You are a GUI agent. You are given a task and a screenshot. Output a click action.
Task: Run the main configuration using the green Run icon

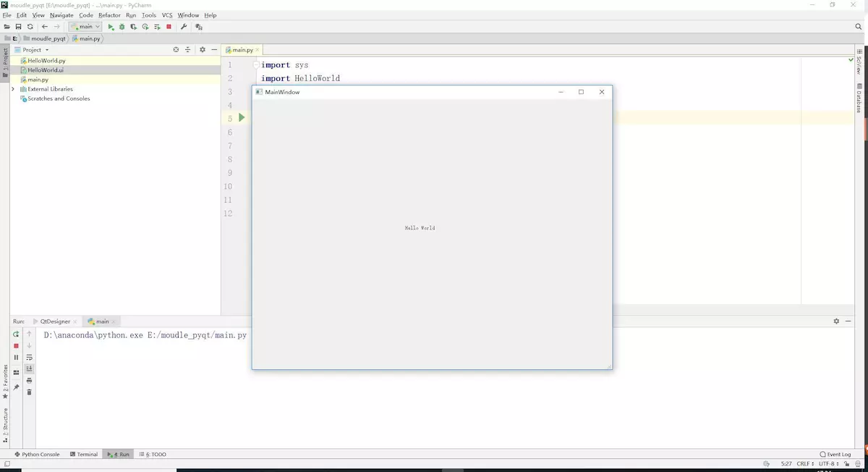pyautogui.click(x=111, y=27)
